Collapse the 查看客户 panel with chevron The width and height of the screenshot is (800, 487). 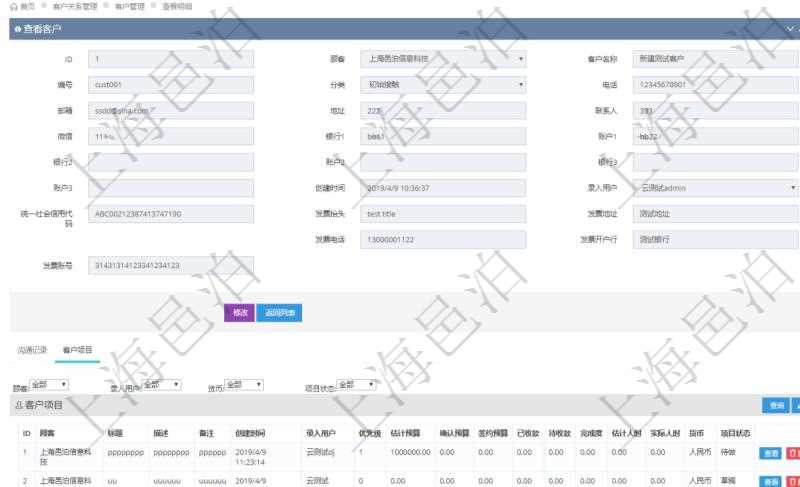coord(790,29)
